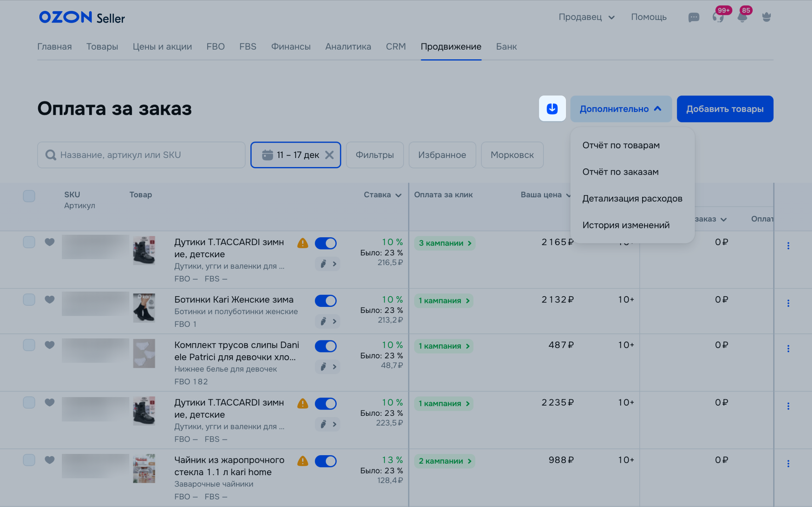This screenshot has height=507, width=812.
Task: Favorite the Ботинки Kari product heart icon
Action: click(50, 299)
